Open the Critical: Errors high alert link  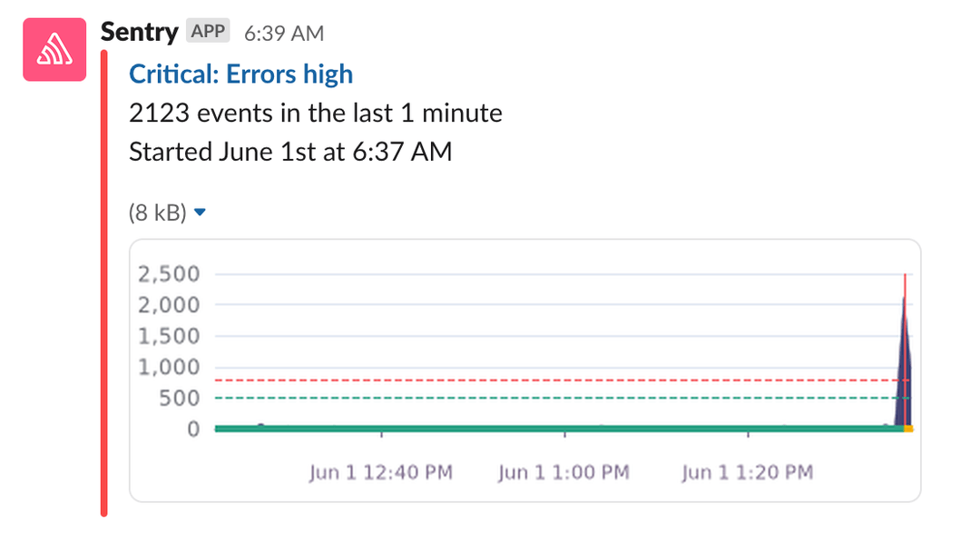click(x=240, y=74)
